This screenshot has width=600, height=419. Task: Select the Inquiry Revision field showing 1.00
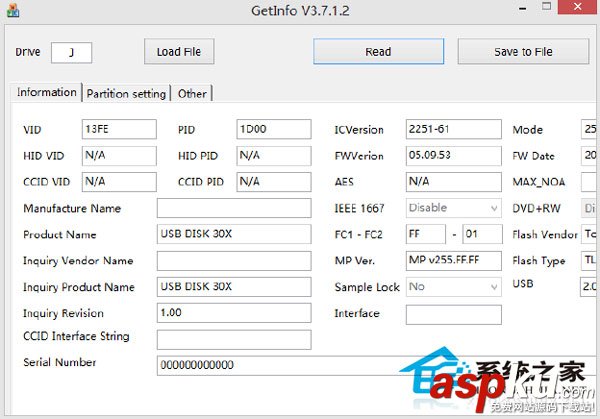[x=234, y=313]
